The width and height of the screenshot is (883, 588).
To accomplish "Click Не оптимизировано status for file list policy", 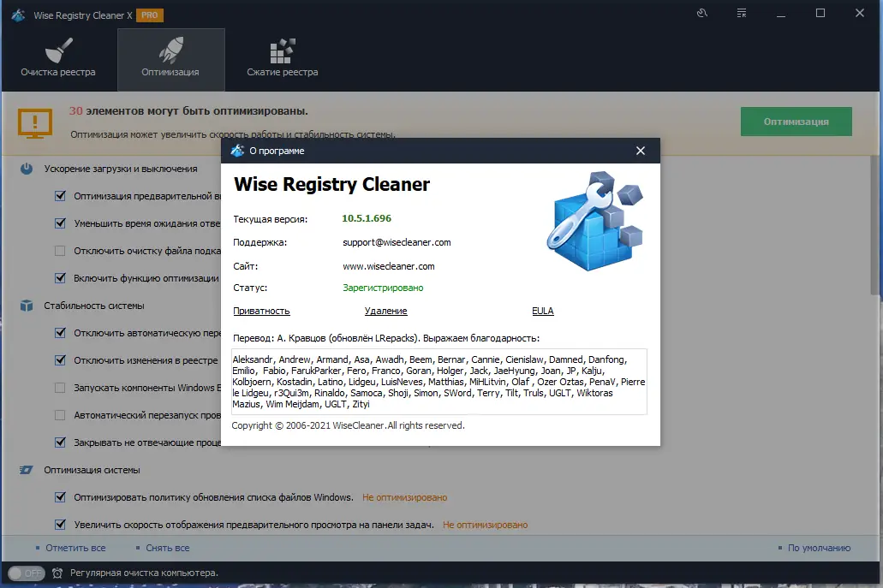I will pyautogui.click(x=404, y=497).
